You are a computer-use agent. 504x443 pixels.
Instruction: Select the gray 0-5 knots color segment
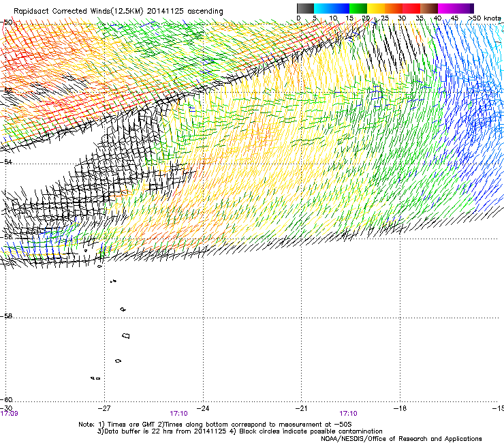click(305, 8)
